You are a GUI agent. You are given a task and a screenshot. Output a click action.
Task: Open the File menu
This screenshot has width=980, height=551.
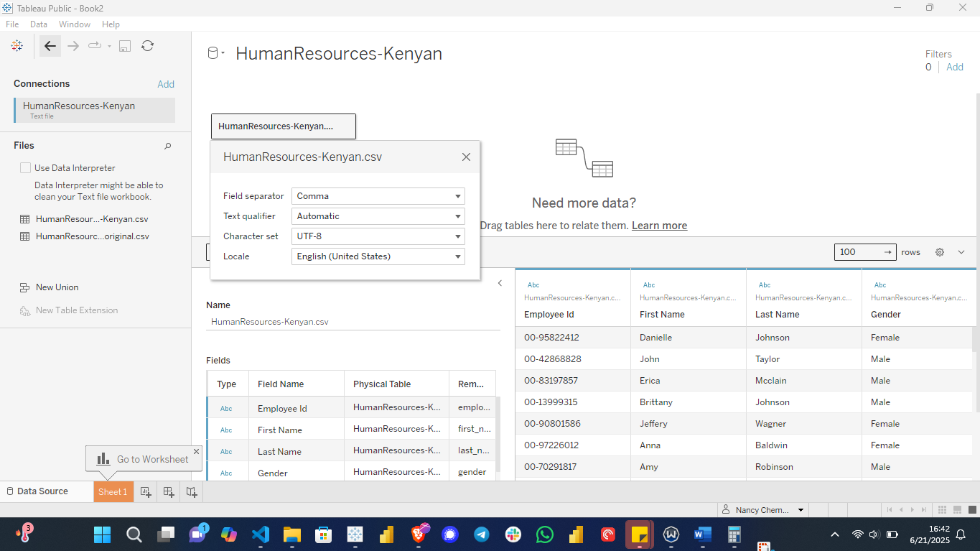click(12, 24)
